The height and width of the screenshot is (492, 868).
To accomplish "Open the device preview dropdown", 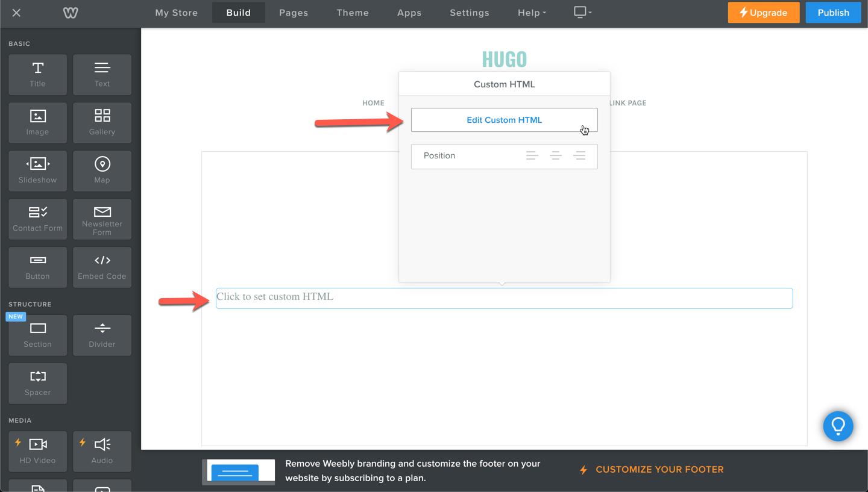I will pyautogui.click(x=582, y=13).
